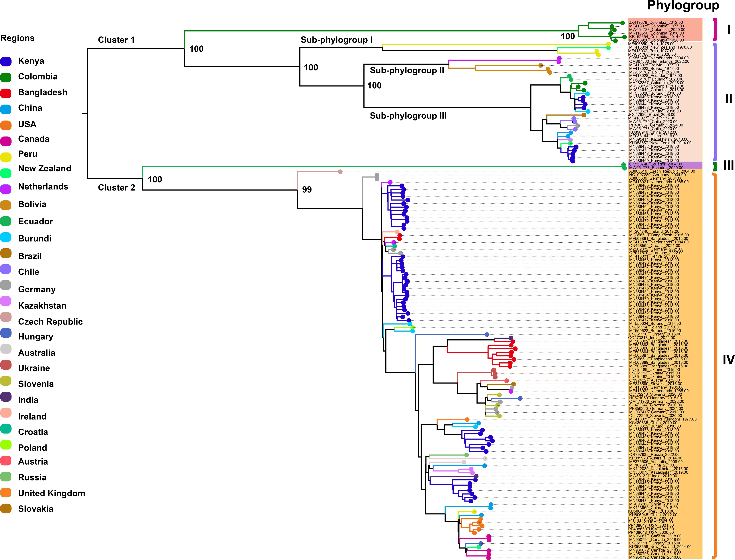Click the New Zealand legend text

coord(44,168)
